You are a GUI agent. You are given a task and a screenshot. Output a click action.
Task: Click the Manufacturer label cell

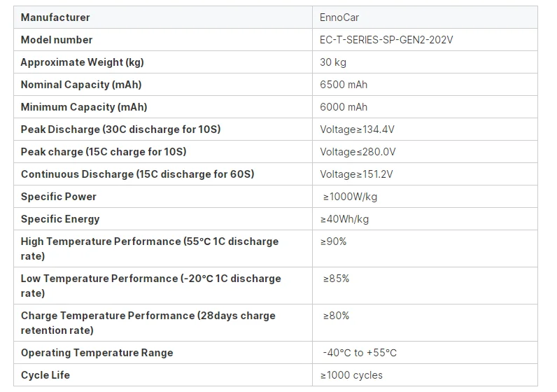click(x=55, y=17)
